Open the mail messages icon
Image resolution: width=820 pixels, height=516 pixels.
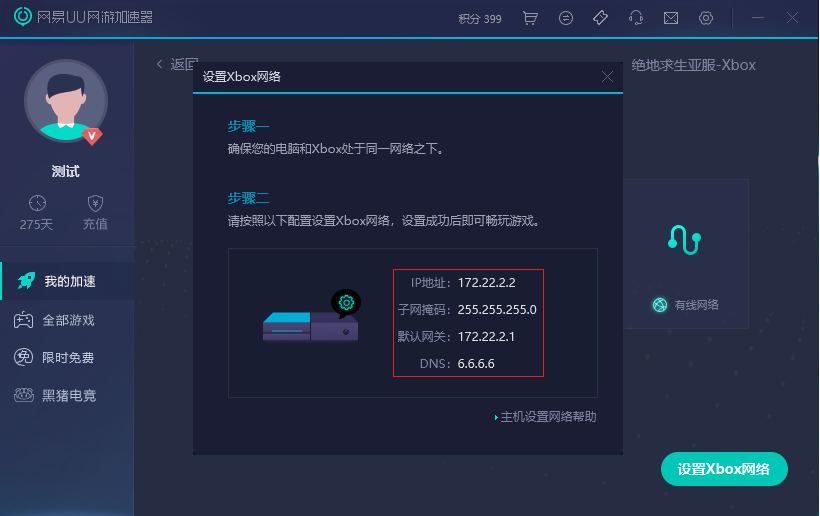click(x=671, y=18)
